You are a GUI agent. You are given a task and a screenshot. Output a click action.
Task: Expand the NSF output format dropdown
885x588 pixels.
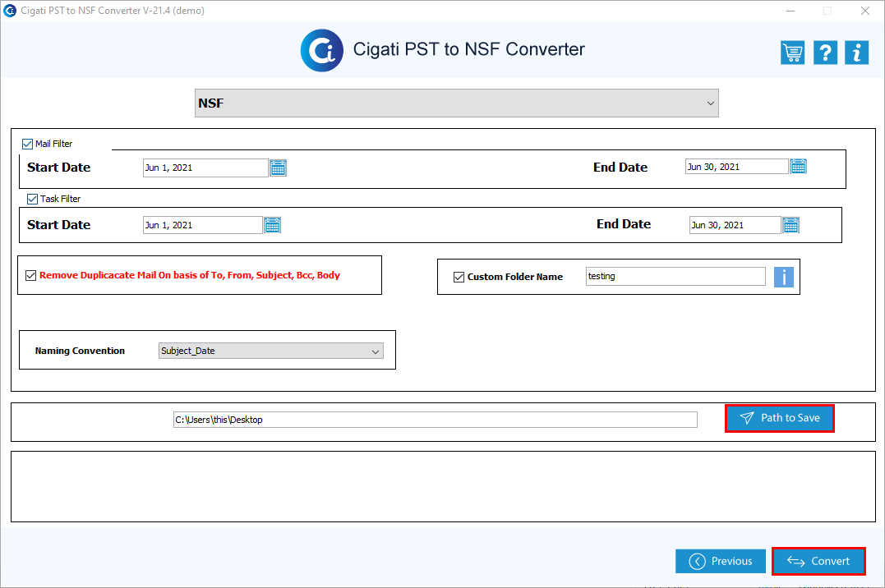pos(457,103)
